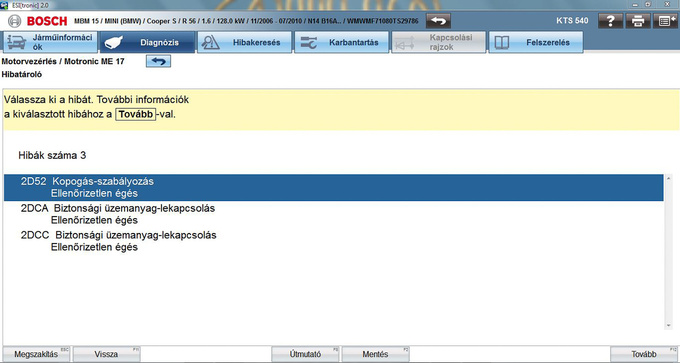
Task: Click the Tovább button at bottom right
Action: (644, 354)
